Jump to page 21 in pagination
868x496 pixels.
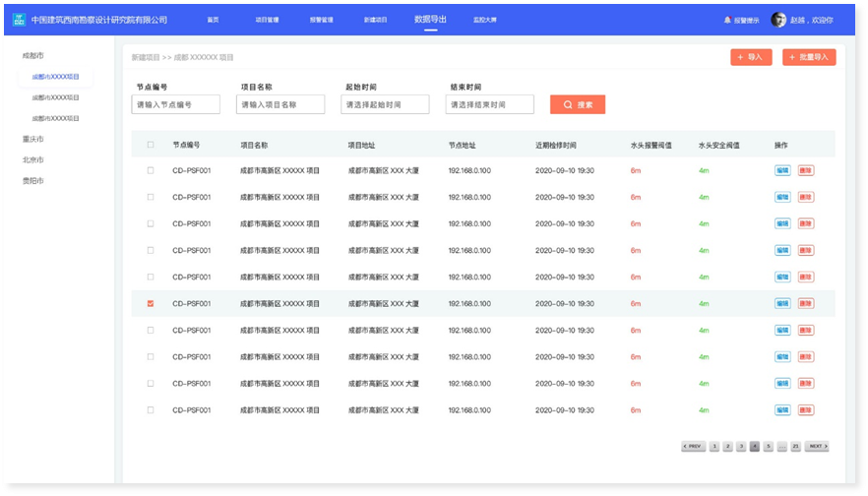pos(795,446)
